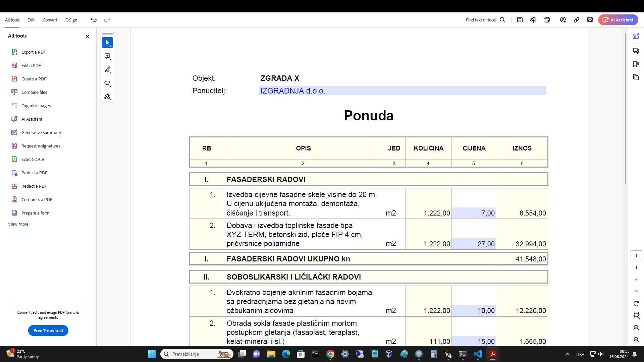Image resolution: width=644 pixels, height=362 pixels.
Task: Click the 41.548,00 total amount
Action: 531,259
